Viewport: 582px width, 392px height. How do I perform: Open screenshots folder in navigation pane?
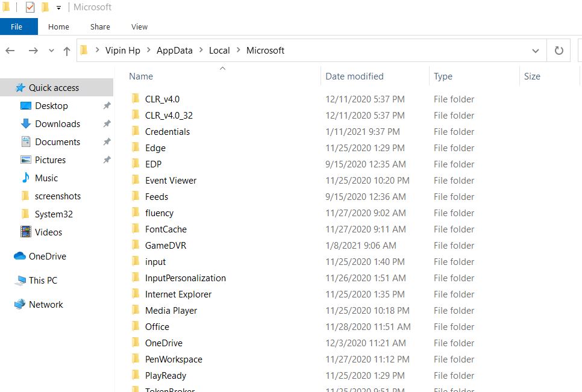57,196
